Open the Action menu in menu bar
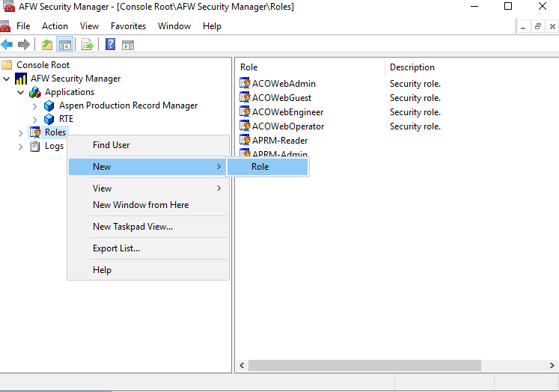559x392 pixels. coord(55,26)
